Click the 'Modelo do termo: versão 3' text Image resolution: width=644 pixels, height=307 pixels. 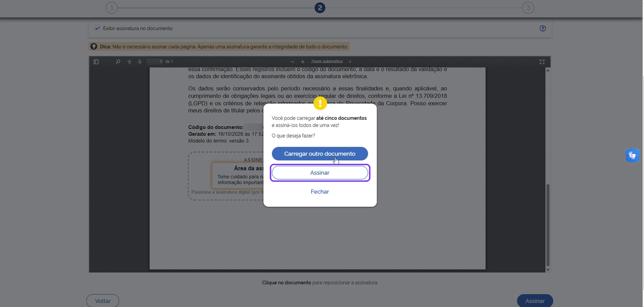[218, 141]
